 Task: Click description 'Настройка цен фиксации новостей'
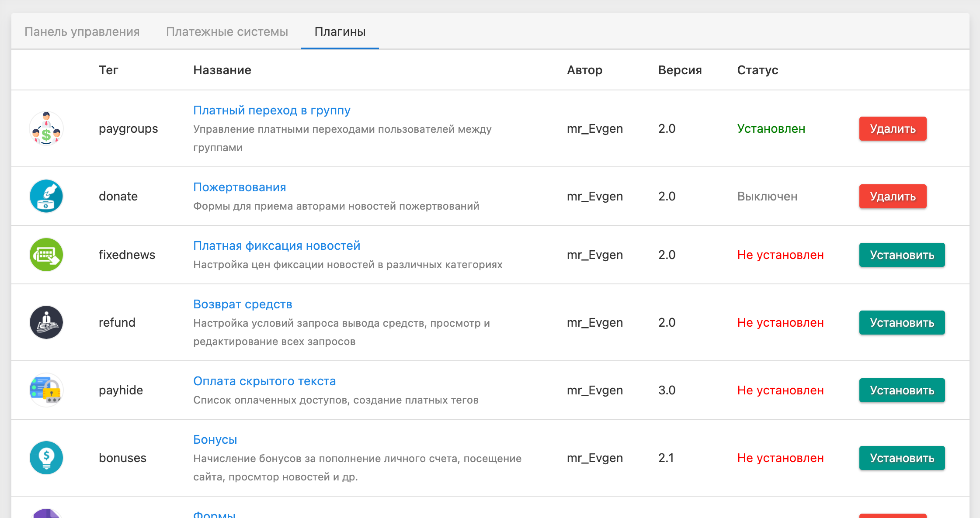pos(348,265)
